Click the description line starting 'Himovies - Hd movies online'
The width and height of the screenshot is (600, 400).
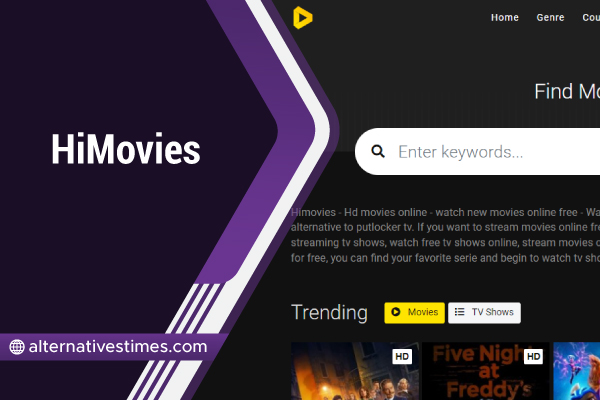(x=445, y=212)
